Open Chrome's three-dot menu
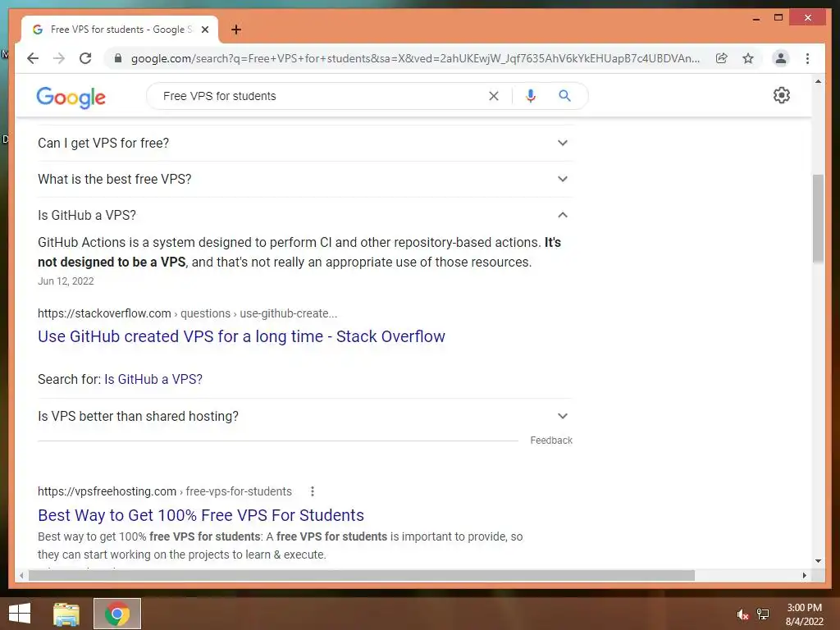 807,58
